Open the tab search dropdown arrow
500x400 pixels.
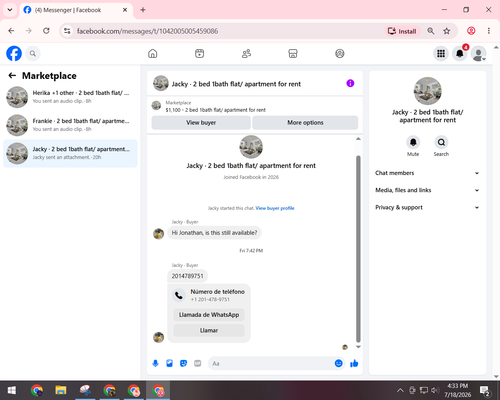pos(10,10)
